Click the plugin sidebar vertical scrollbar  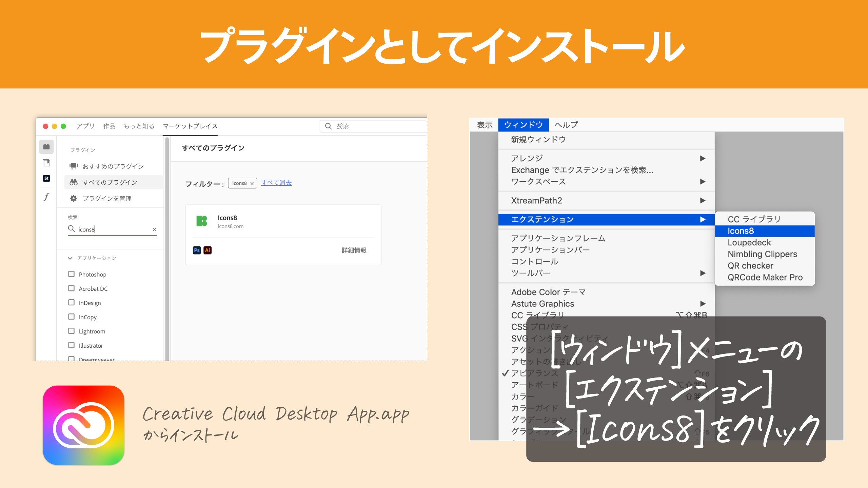(x=167, y=249)
